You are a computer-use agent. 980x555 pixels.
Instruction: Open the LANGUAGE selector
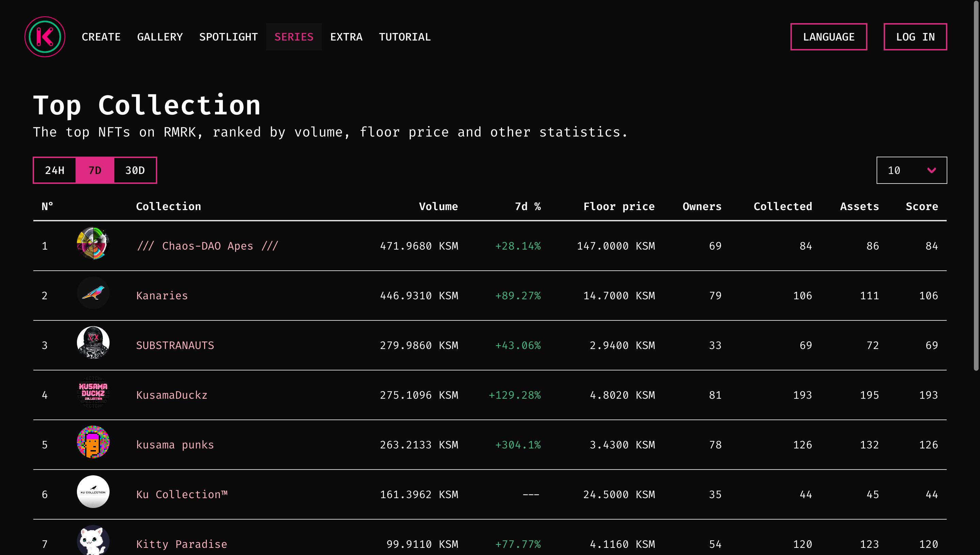pos(829,37)
